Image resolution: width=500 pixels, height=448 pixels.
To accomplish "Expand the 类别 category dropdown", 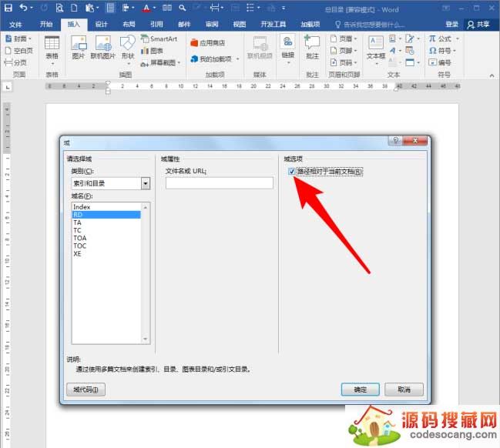I will point(145,183).
